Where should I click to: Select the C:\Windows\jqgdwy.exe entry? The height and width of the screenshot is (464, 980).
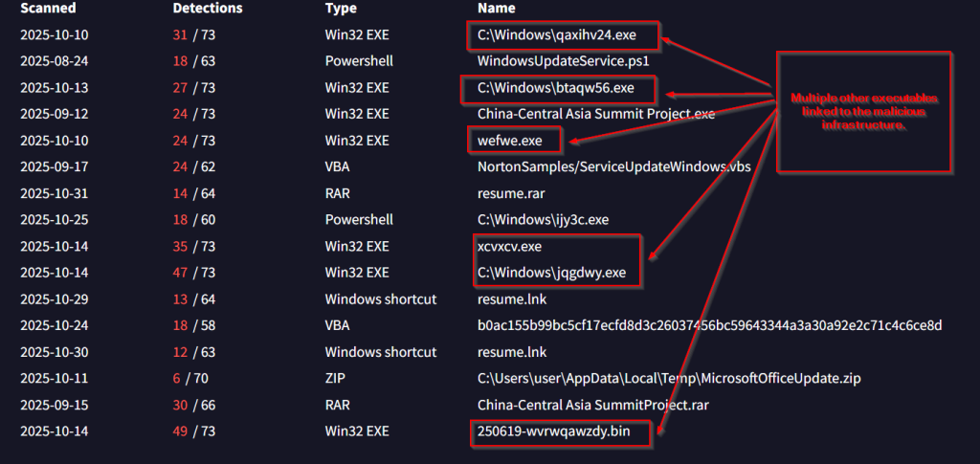tap(551, 273)
